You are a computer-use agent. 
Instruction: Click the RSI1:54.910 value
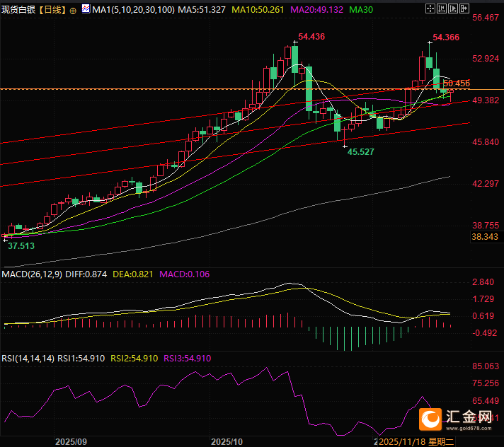pos(81,359)
